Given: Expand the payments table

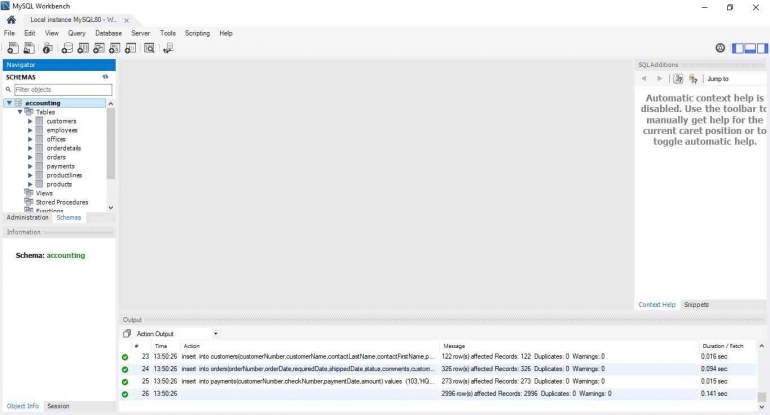Looking at the screenshot, I should click(x=30, y=166).
